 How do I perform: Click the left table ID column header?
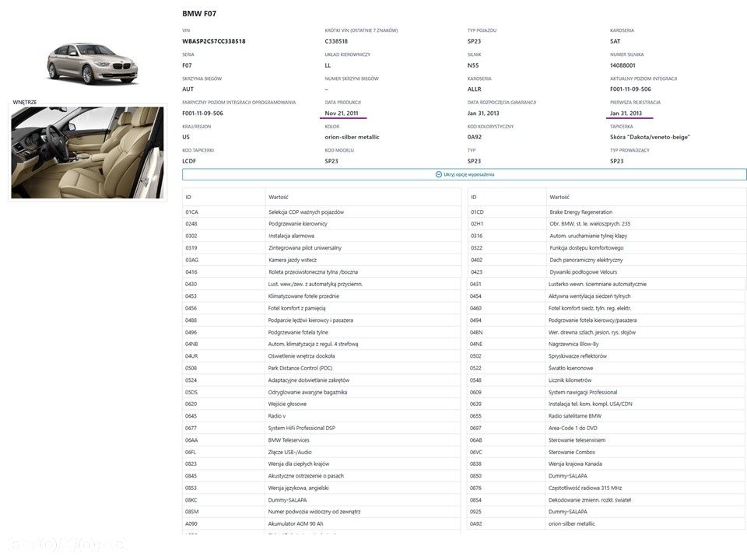pyautogui.click(x=223, y=197)
